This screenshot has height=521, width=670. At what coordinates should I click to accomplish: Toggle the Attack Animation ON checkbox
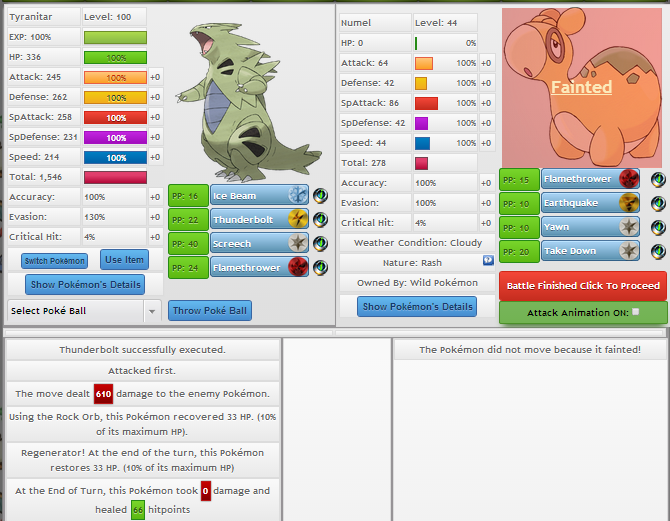[x=635, y=312]
